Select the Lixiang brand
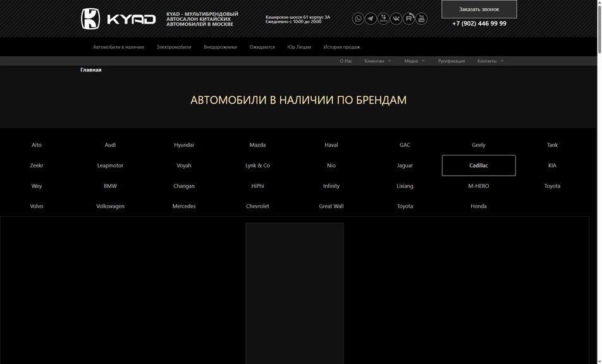Image resolution: width=602 pixels, height=364 pixels. [405, 186]
